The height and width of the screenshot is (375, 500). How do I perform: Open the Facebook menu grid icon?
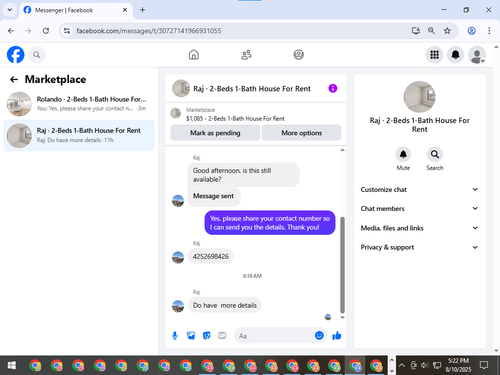click(434, 55)
